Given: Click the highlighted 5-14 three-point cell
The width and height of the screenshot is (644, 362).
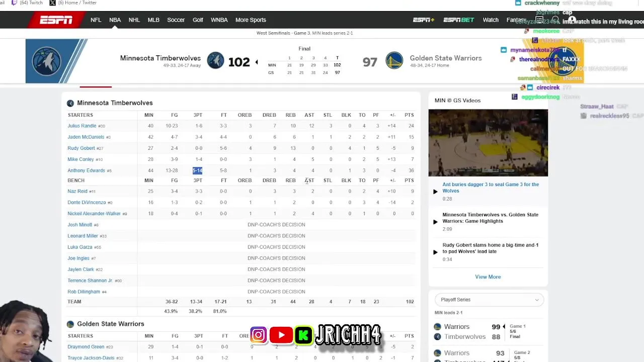Looking at the screenshot, I should [x=197, y=170].
